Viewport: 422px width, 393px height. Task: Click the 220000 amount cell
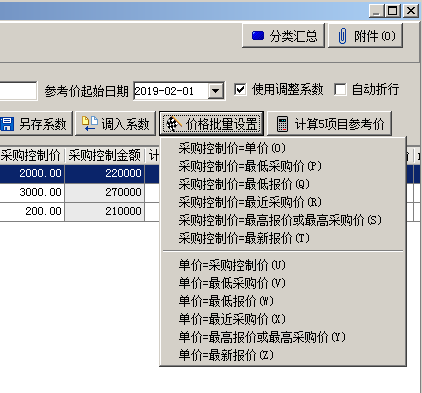(x=105, y=173)
